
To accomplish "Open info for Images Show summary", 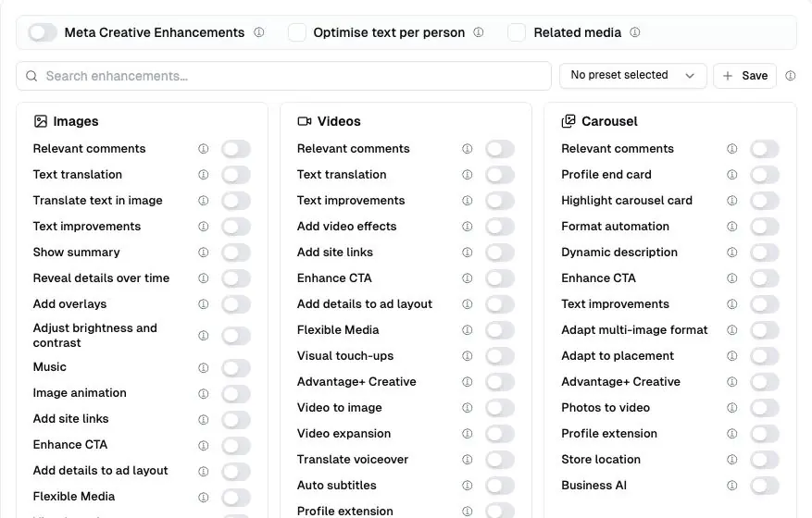I will pos(204,252).
